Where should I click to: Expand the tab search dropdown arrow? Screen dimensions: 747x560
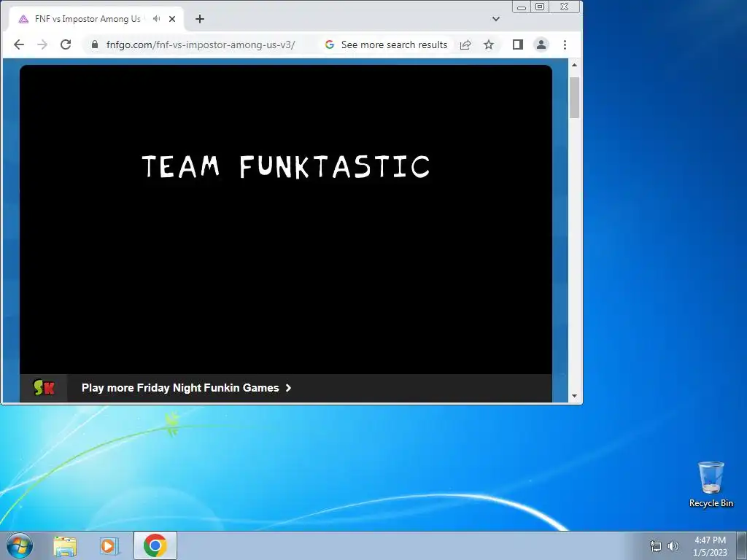click(x=496, y=19)
